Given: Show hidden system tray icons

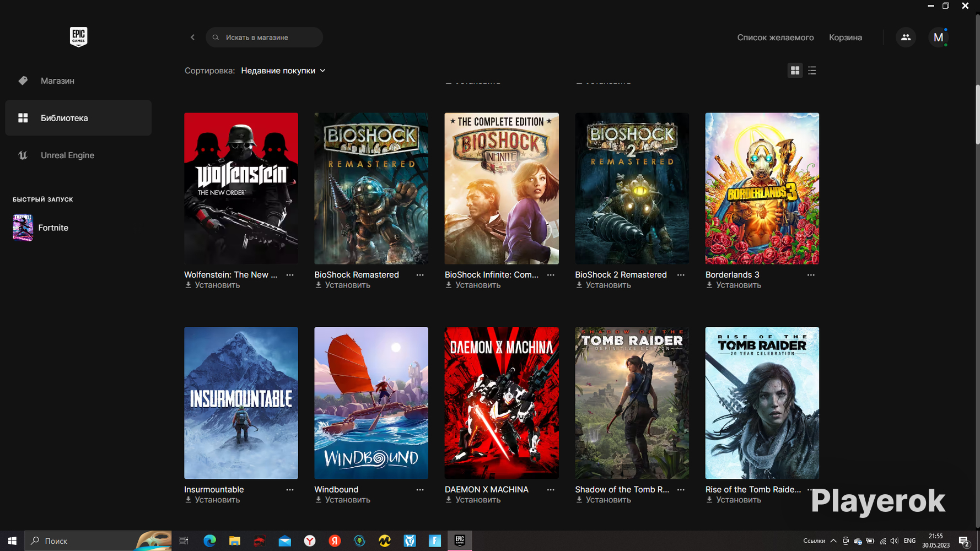Looking at the screenshot, I should pos(833,541).
